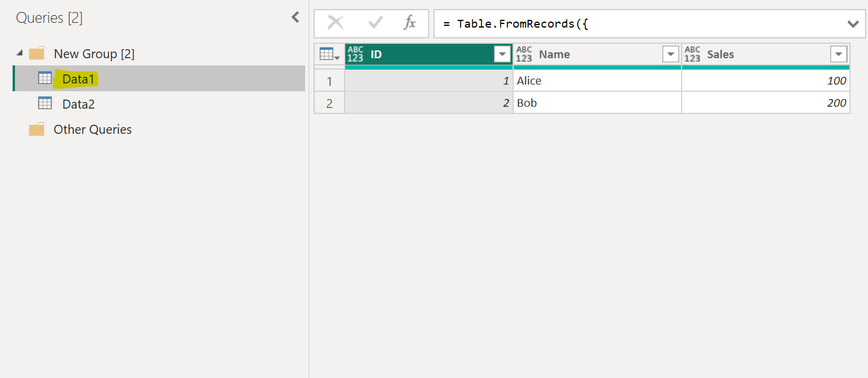Select the Alice cell in Name column

(x=596, y=80)
